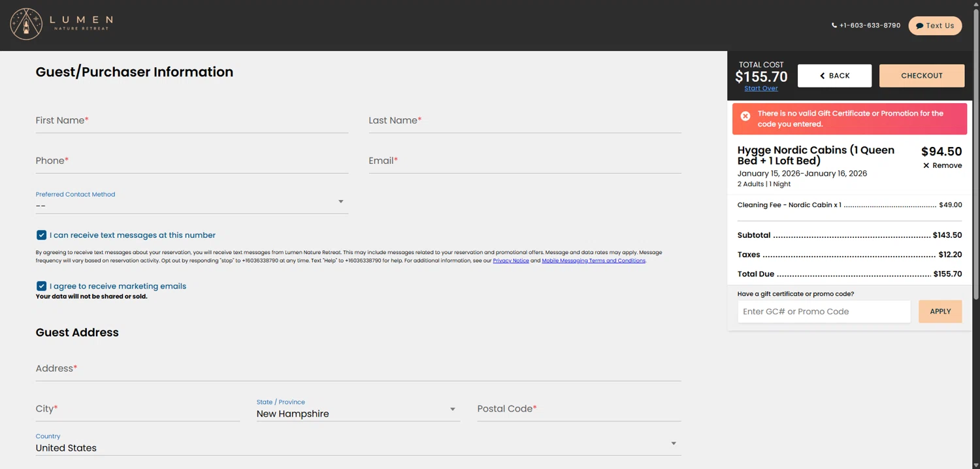Open the Privacy Notice link
The height and width of the screenshot is (469, 980).
point(511,261)
